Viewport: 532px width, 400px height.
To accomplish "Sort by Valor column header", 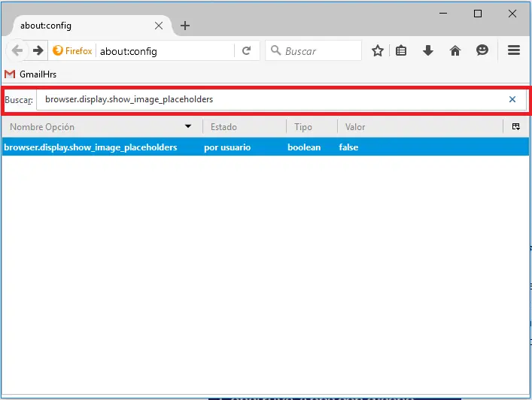I will tap(420, 127).
